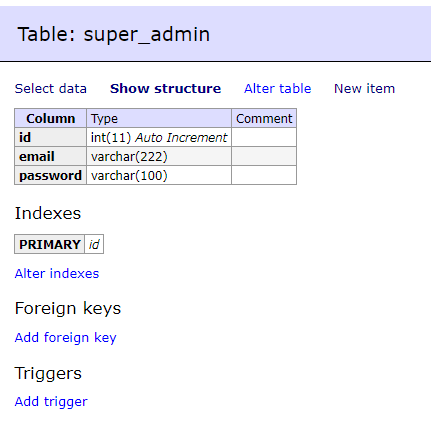The image size is (433, 425).
Task: Click the Column header cell
Action: tap(51, 118)
